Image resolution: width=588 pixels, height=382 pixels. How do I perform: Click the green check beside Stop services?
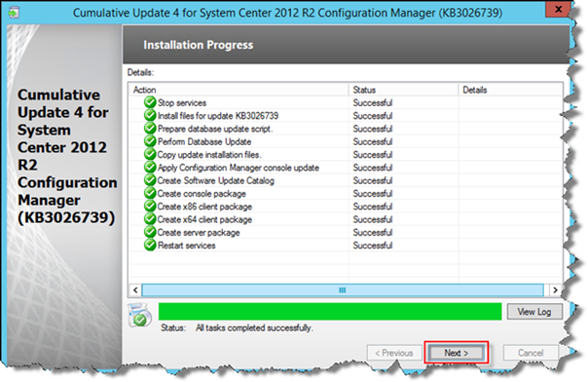coord(150,102)
